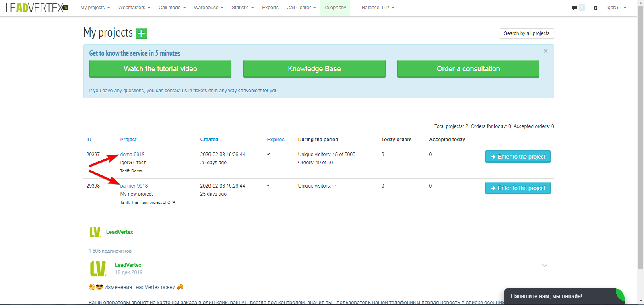Sort table by Project column
Viewport: 644px width, 305px height.
pos(128,140)
